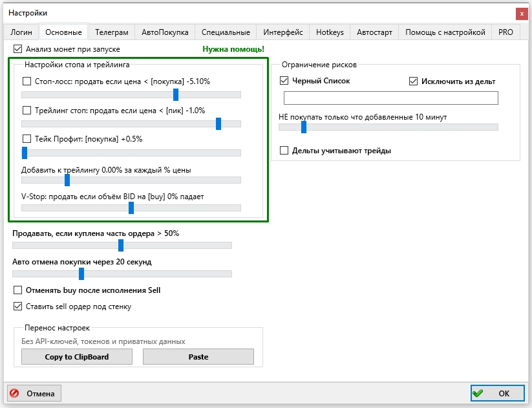This screenshot has height=408, width=532.
Task: Check Отменять buy после исполнения Sell
Action: point(17,290)
